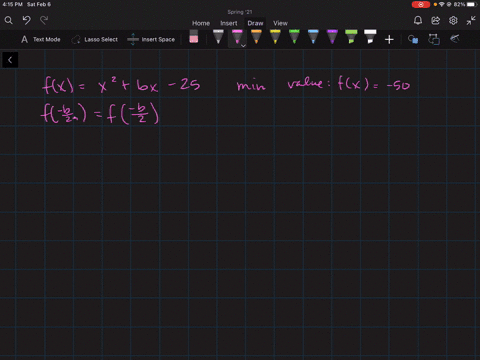Select the purple pen
480x360 pixels.
click(x=332, y=37)
